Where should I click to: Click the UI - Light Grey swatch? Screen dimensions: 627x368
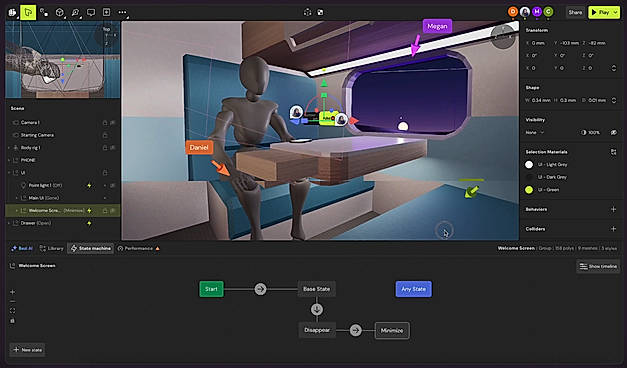tap(529, 164)
